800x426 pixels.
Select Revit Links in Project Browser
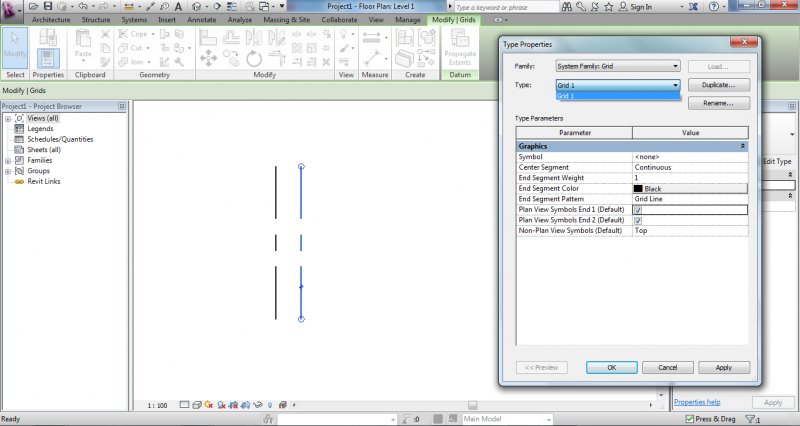tap(44, 181)
